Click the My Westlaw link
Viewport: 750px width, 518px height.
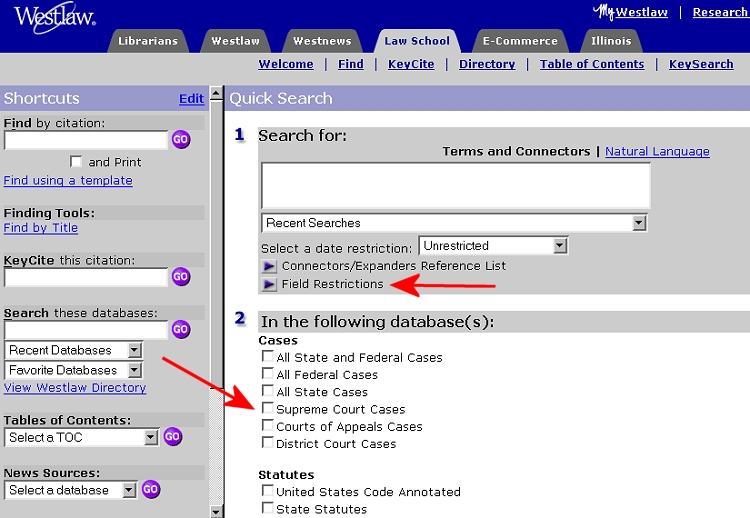630,12
